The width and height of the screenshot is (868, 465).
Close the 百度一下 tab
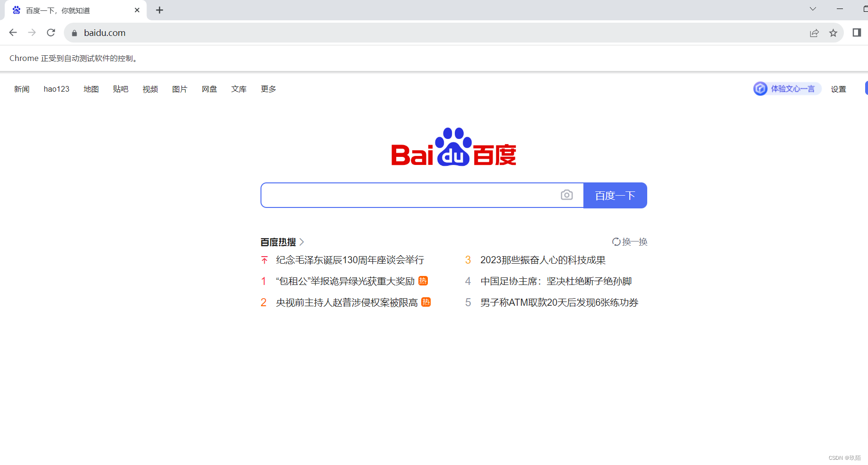[x=137, y=10]
